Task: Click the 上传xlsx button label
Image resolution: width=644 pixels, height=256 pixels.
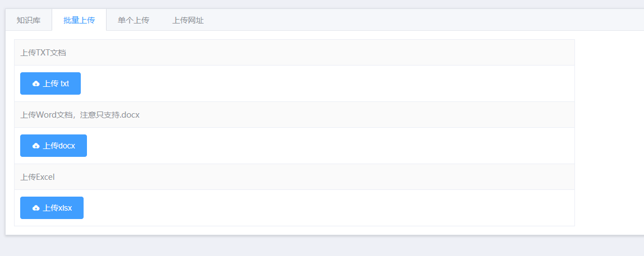Action: 57,208
